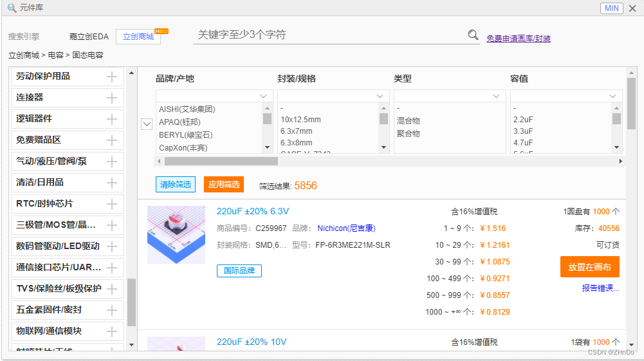
Task: Select CapXon(丰宾) brand filter
Action: point(183,147)
